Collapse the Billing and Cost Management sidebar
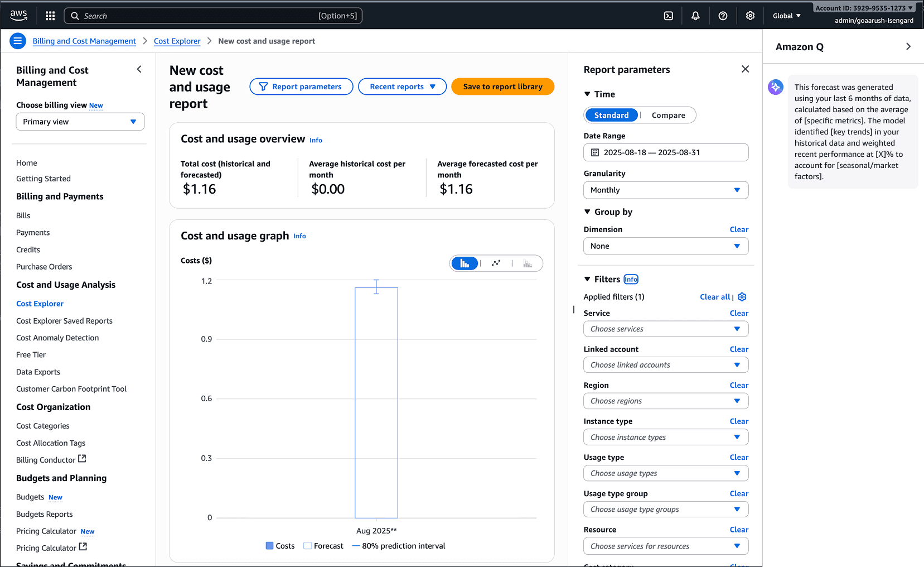924x567 pixels. point(139,69)
